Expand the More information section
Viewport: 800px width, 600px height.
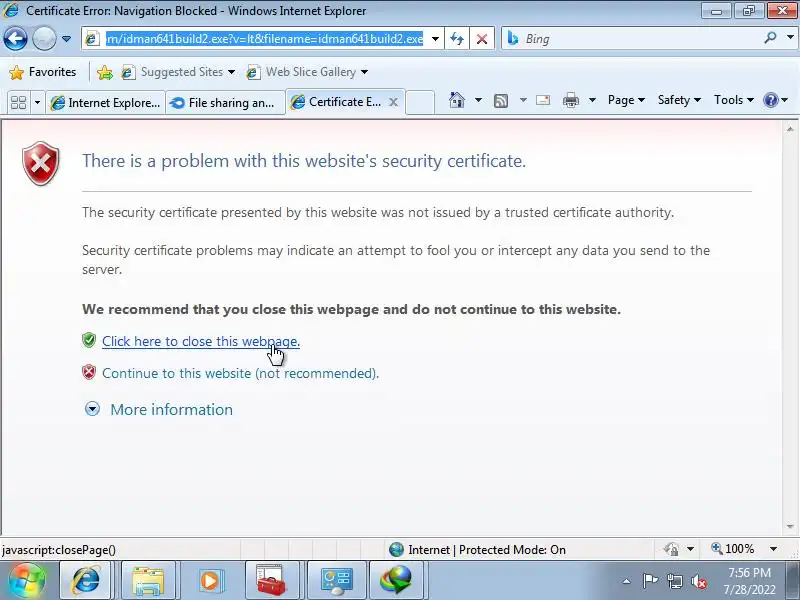click(x=171, y=410)
